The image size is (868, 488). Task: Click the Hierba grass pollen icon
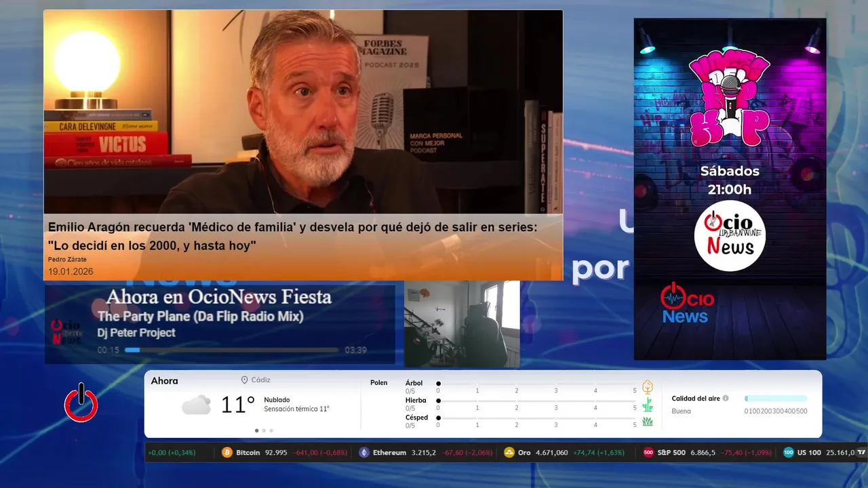[648, 405]
